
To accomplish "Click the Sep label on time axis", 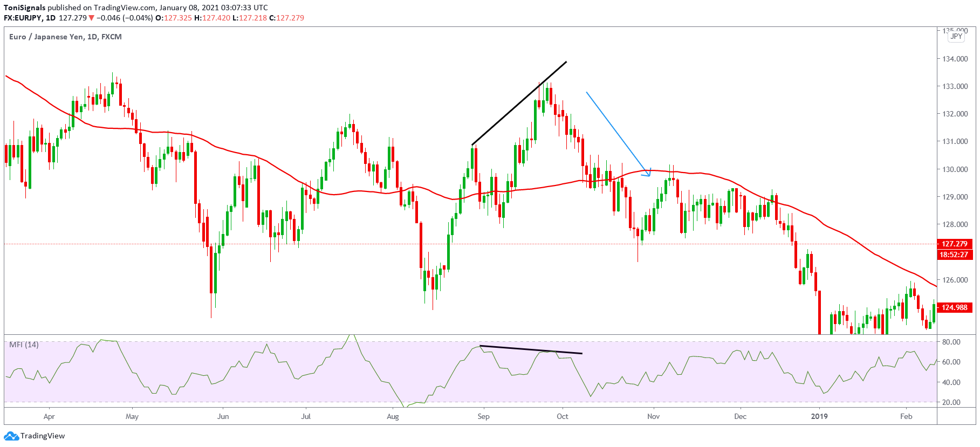I will click(483, 416).
